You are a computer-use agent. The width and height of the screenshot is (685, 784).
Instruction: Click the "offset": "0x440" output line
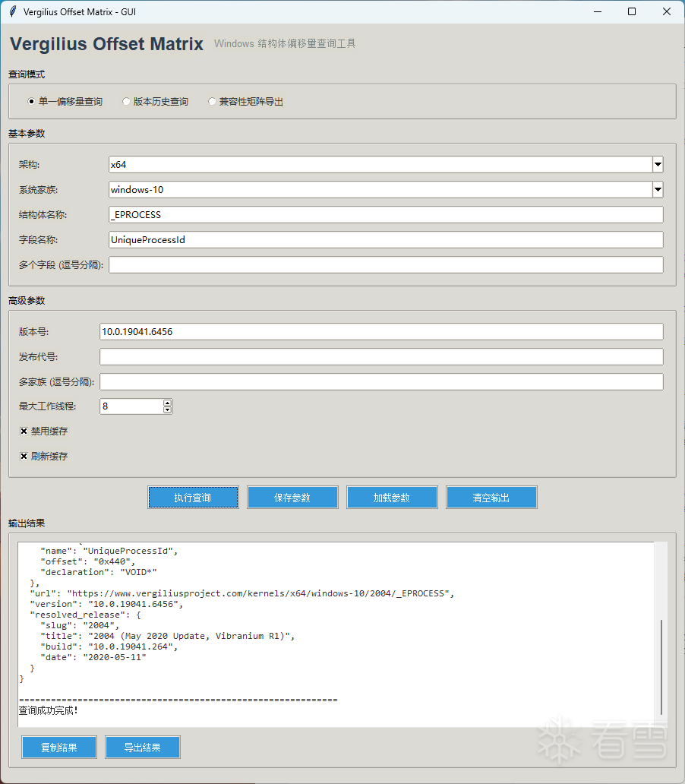[87, 561]
